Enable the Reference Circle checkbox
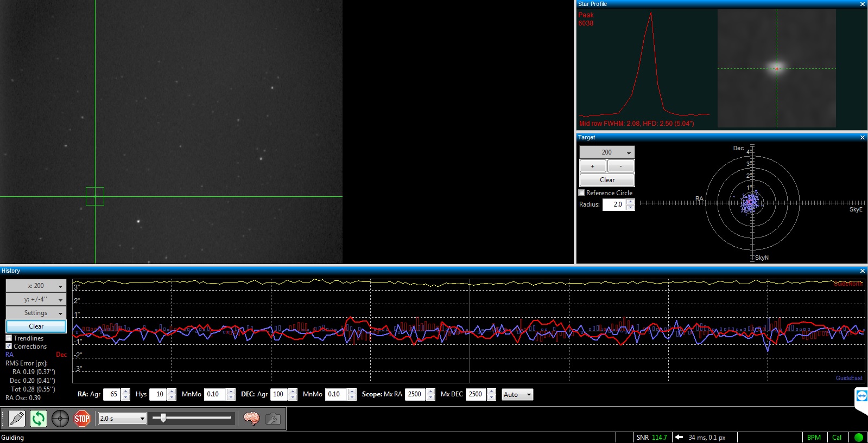868x443 pixels. click(582, 192)
